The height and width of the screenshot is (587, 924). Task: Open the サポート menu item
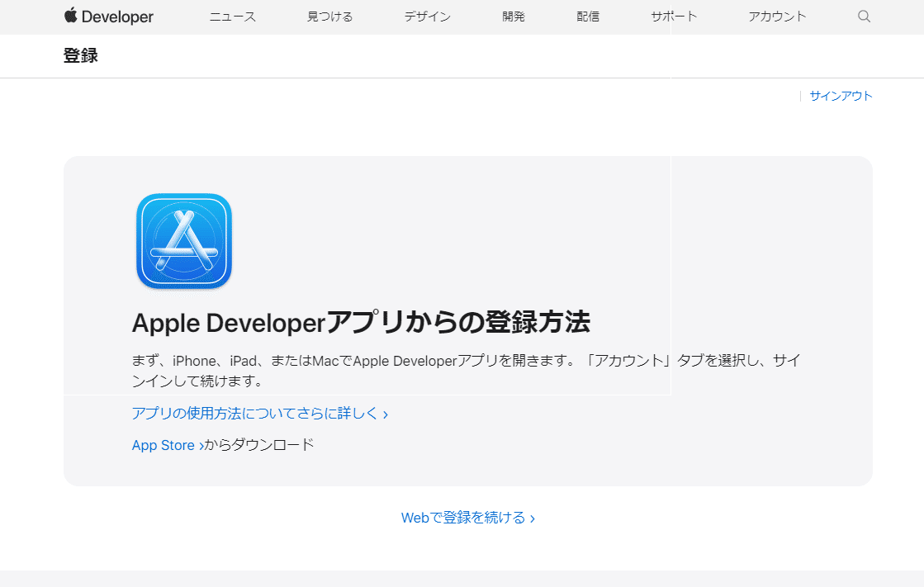click(674, 17)
